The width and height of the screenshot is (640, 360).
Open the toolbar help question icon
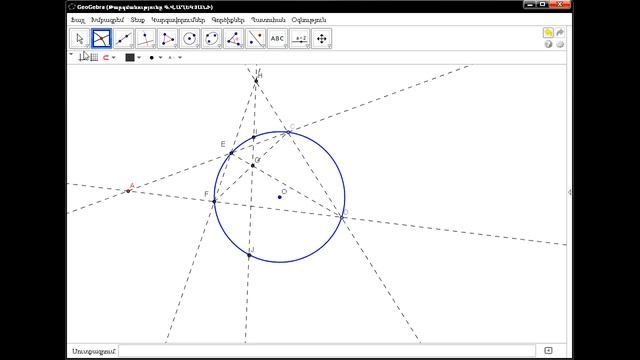[x=548, y=44]
